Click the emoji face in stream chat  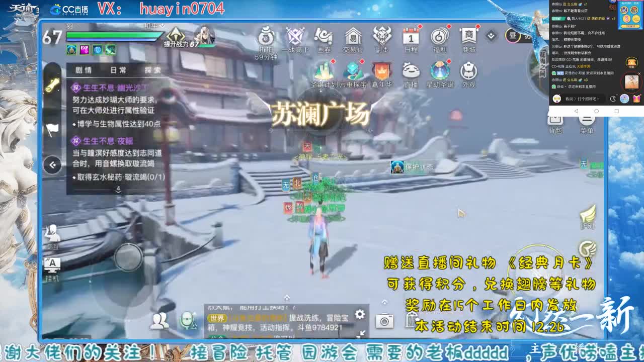557,99
